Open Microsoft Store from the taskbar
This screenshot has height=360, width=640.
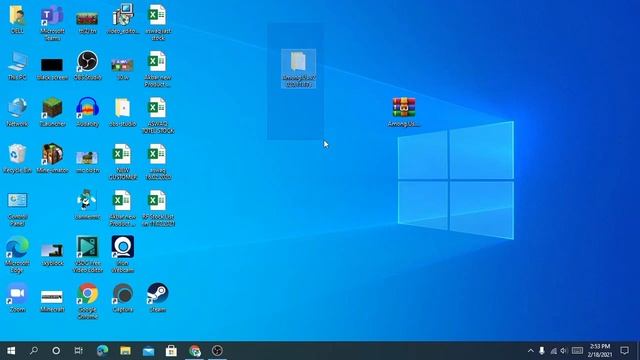tap(171, 351)
